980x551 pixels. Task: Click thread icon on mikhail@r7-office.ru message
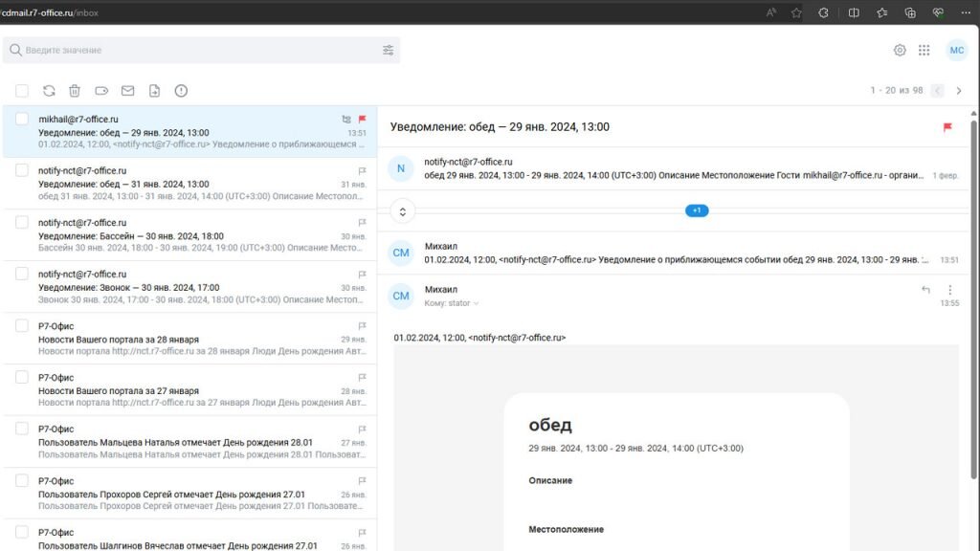click(x=346, y=119)
